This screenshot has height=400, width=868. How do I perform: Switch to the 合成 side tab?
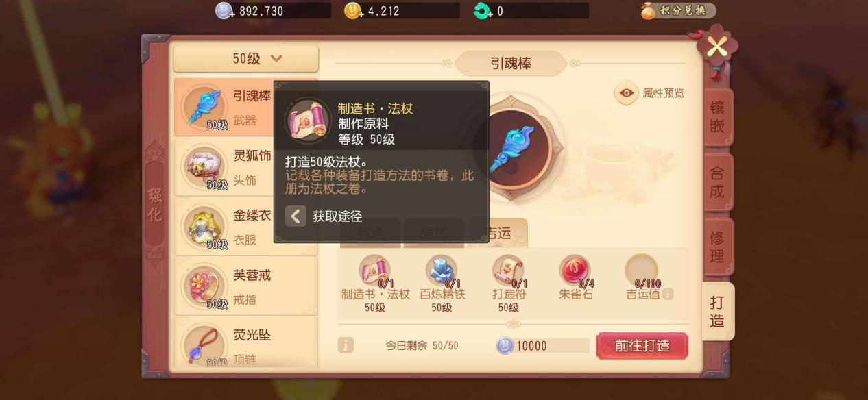click(x=717, y=182)
